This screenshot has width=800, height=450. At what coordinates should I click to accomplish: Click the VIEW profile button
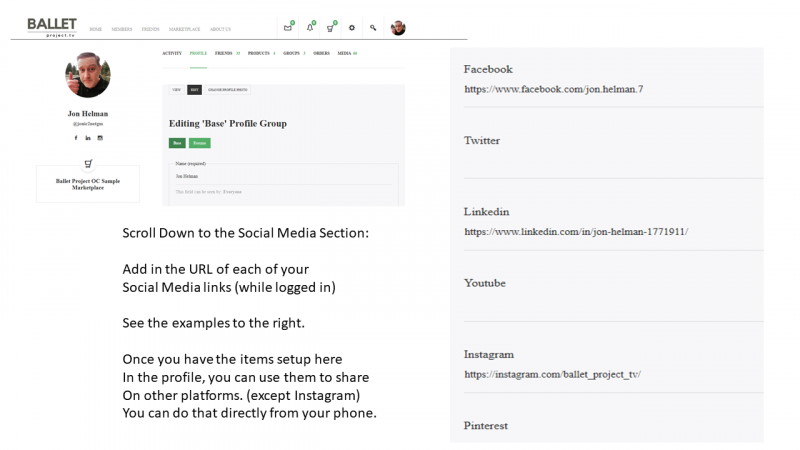pyautogui.click(x=177, y=90)
